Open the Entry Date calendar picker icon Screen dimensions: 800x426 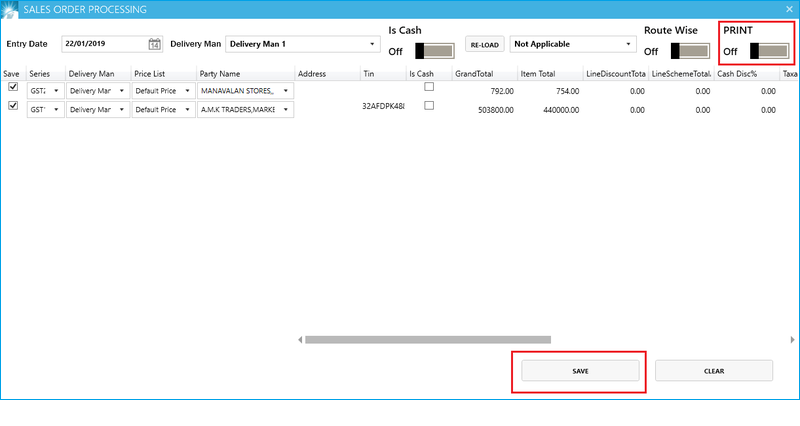(154, 44)
